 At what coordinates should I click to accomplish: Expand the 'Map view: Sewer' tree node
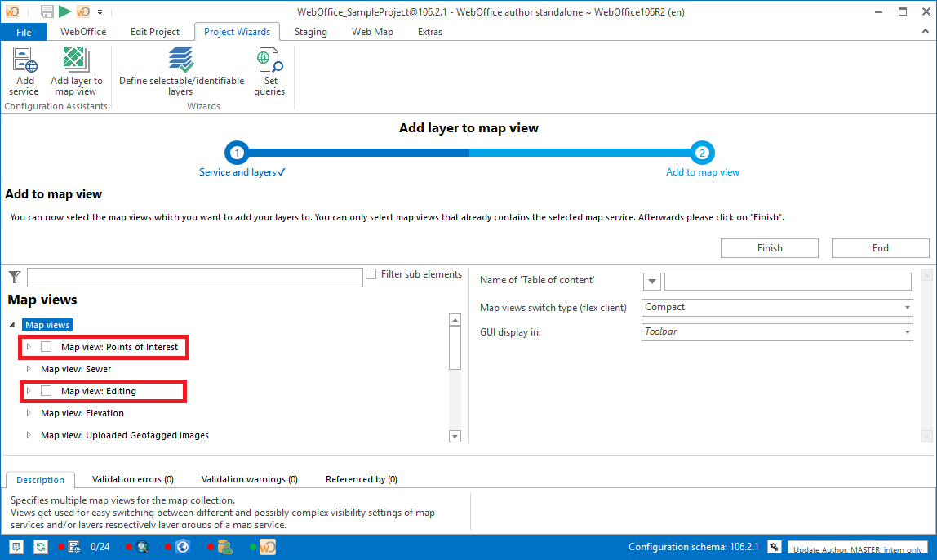click(29, 369)
